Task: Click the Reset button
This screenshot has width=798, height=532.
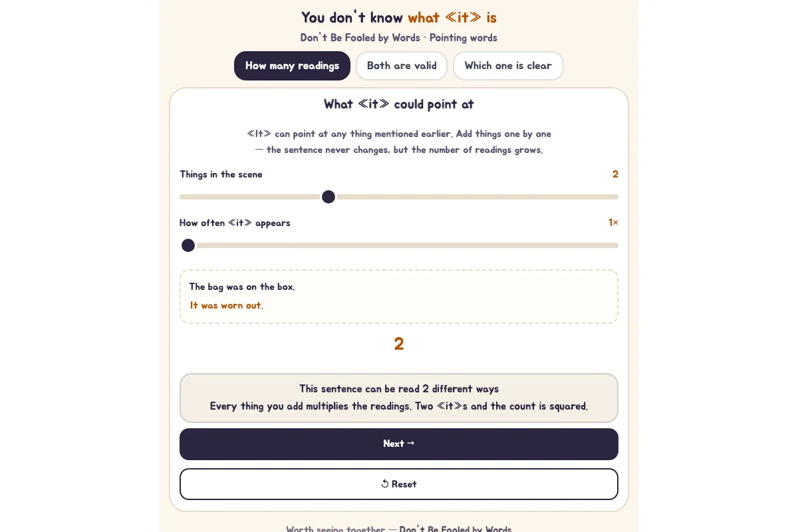Action: coord(399,484)
